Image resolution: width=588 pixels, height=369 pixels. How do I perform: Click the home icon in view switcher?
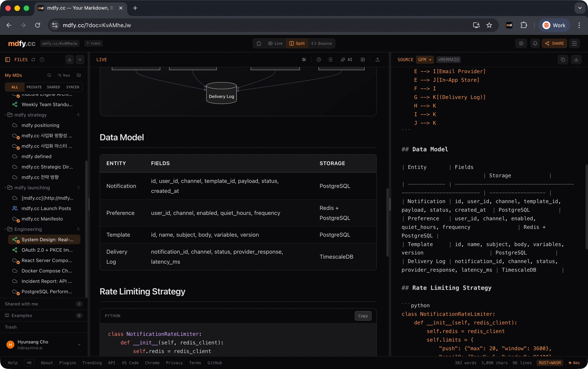coord(259,43)
